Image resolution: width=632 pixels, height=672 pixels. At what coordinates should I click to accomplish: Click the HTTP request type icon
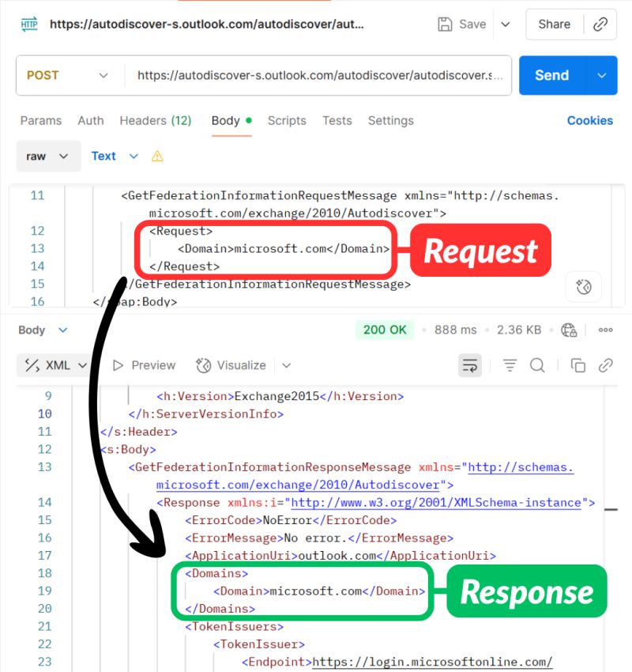29,24
